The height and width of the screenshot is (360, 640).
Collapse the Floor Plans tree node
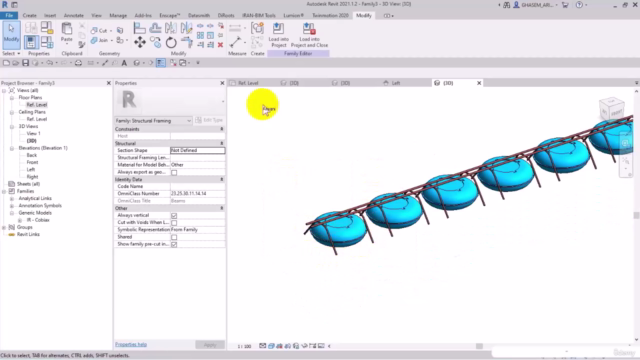[12, 98]
